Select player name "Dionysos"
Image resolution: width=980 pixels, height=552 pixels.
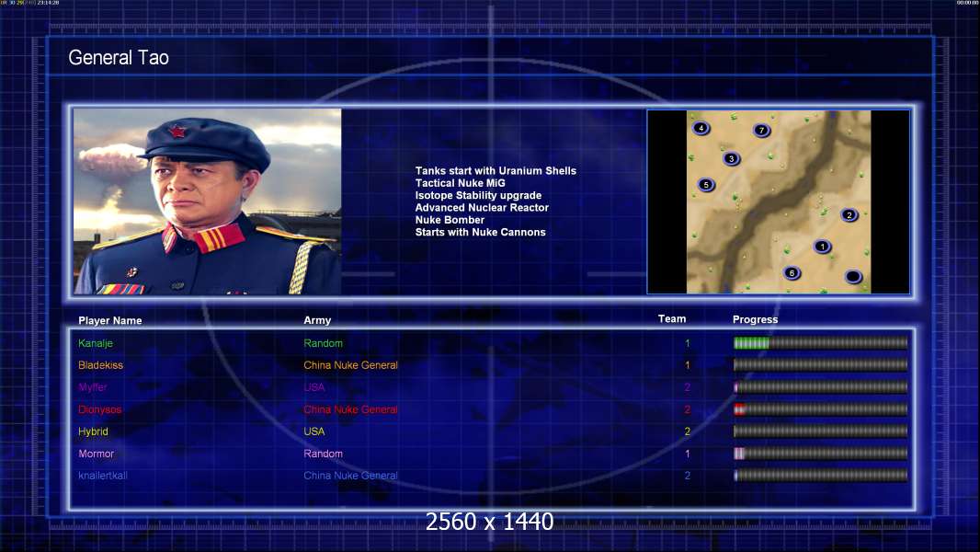[100, 409]
